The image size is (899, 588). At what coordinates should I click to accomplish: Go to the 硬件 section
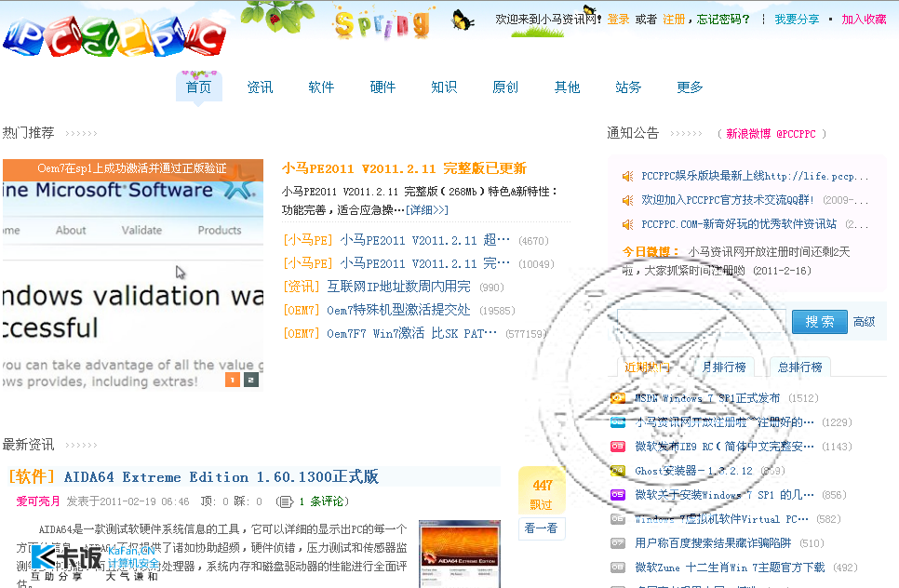pyautogui.click(x=382, y=87)
